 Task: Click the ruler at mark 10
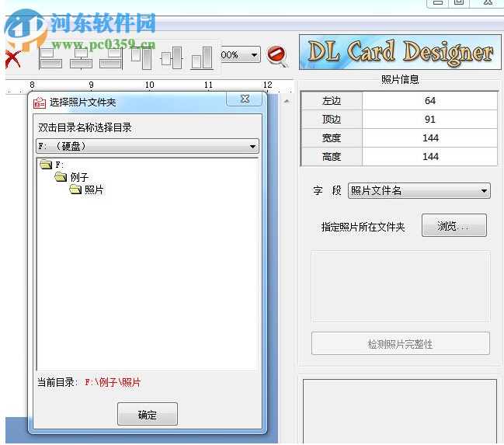[149, 85]
